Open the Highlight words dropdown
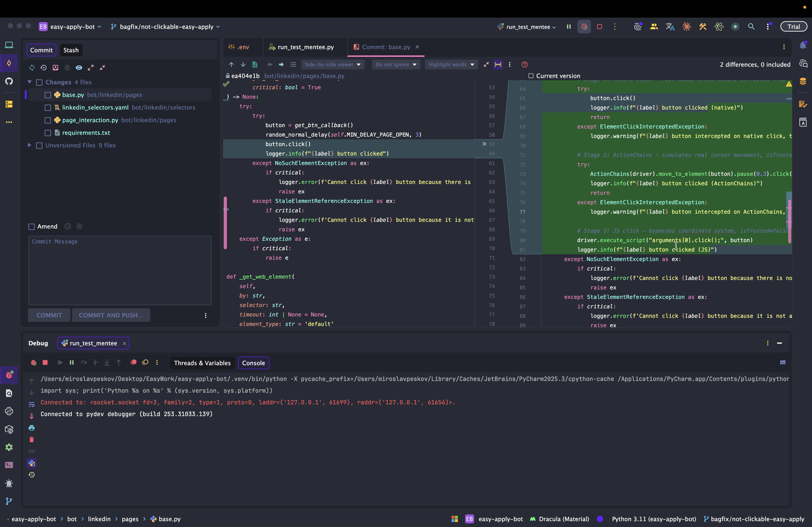812x527 pixels. pyautogui.click(x=451, y=64)
